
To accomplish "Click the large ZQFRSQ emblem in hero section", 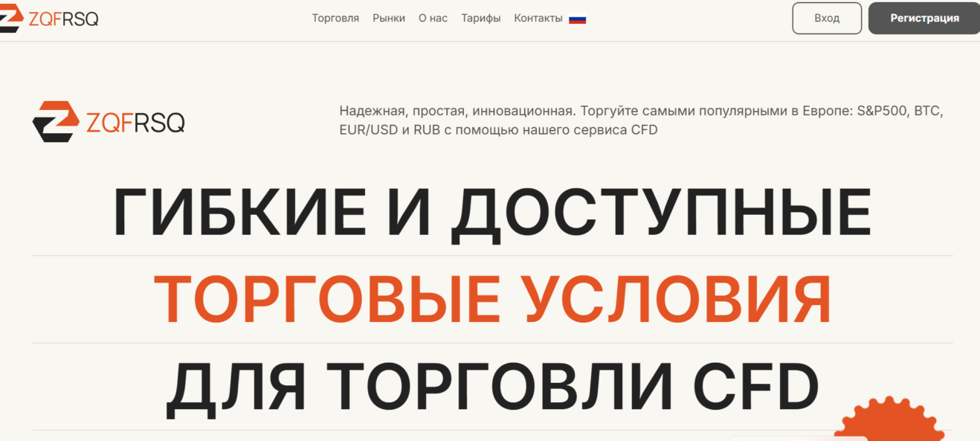I will point(56,121).
